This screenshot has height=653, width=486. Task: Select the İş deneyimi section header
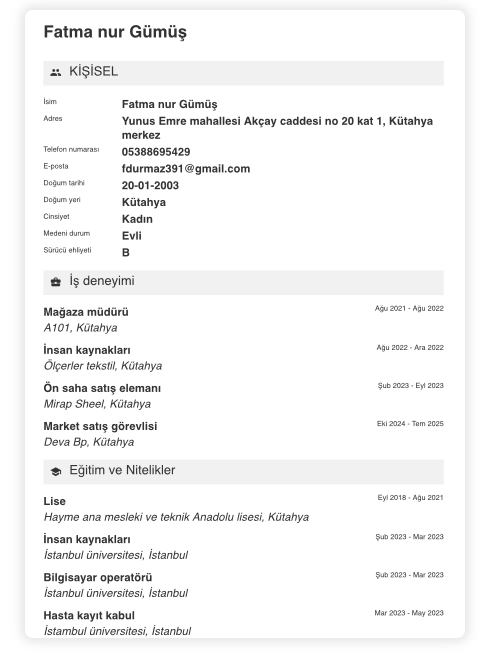243,282
